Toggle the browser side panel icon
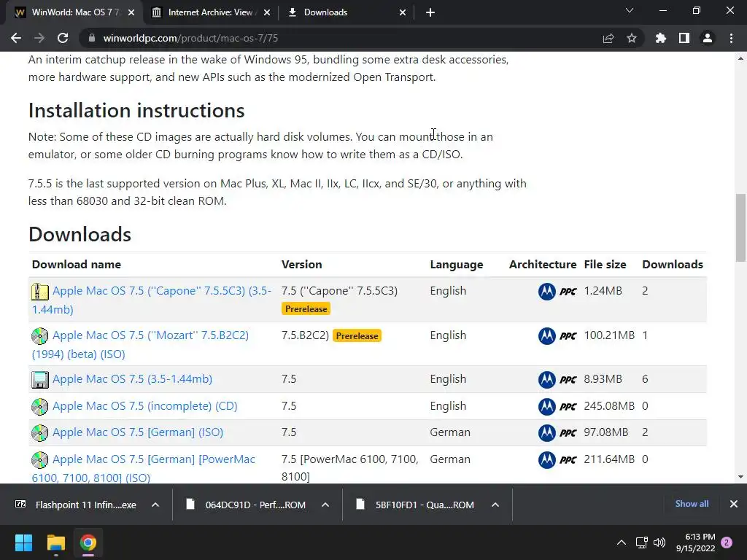 point(684,39)
